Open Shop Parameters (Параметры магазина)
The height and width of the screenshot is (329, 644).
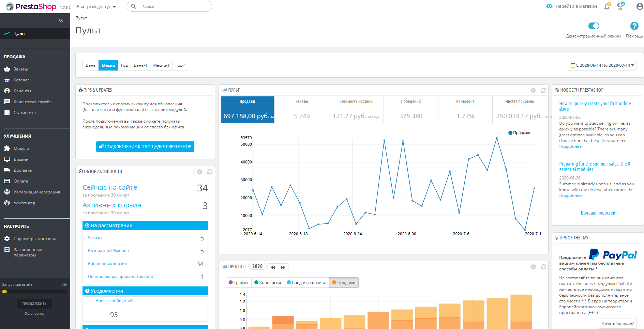click(35, 239)
